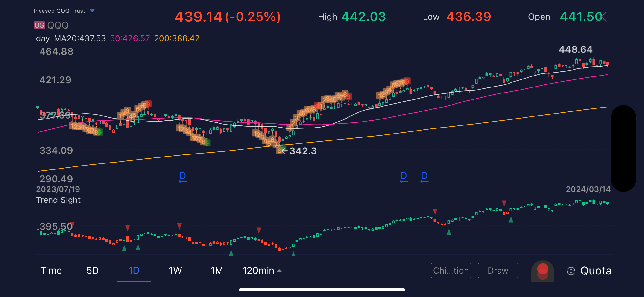
Task: Tap the first blue D dividend marker
Action: click(x=182, y=177)
